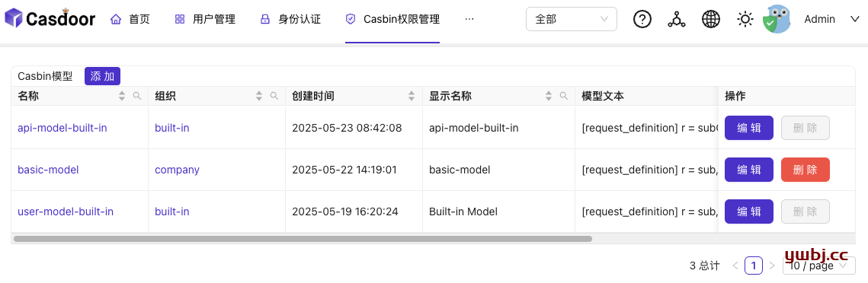Viewport: 868px width, 283px height.
Task: Click the search icon in 名称 column
Action: tap(137, 96)
